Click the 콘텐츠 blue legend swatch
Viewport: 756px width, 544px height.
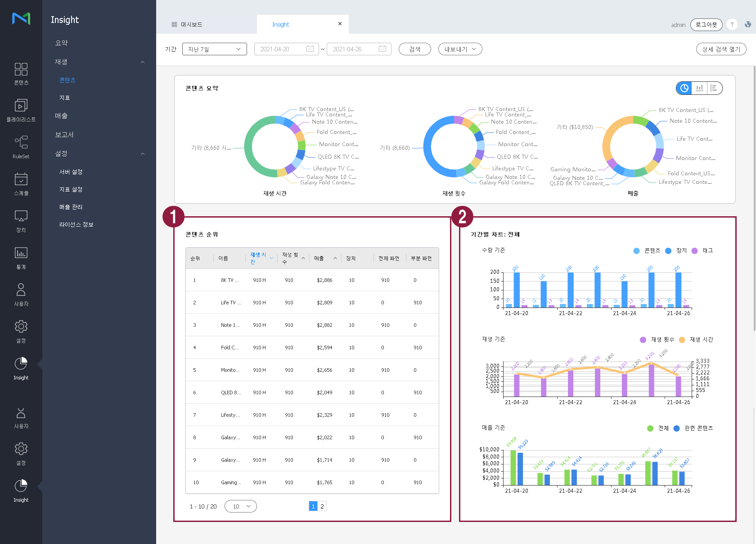click(x=636, y=251)
